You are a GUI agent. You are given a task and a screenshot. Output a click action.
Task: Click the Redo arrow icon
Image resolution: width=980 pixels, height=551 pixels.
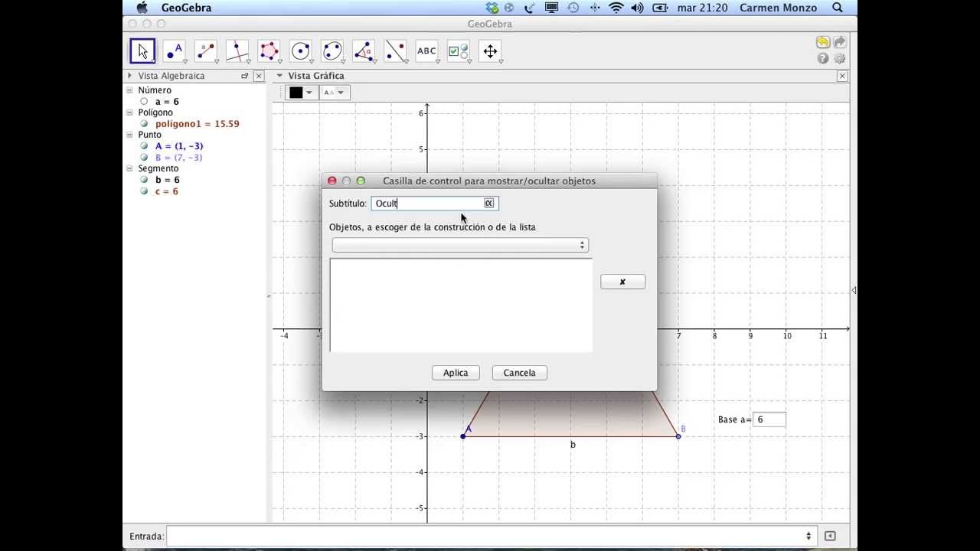(840, 42)
